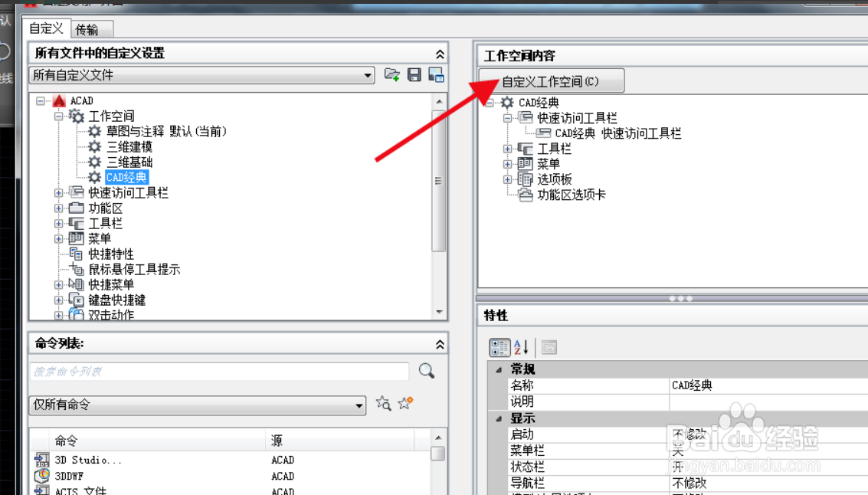The image size is (868, 495).
Task: Expand 工具栏 node in workspace contents
Action: [507, 149]
